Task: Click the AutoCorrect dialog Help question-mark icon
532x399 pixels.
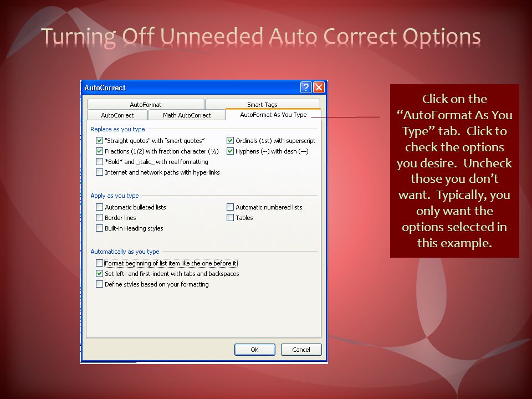Action: pos(306,88)
